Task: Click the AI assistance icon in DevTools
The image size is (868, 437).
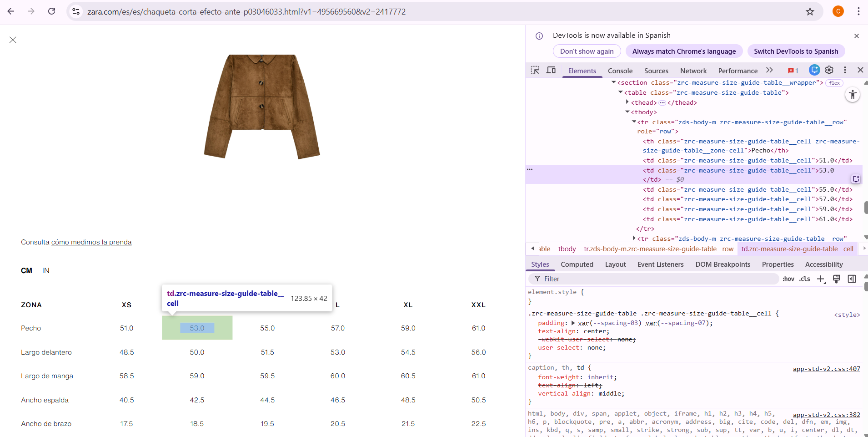Action: point(814,70)
